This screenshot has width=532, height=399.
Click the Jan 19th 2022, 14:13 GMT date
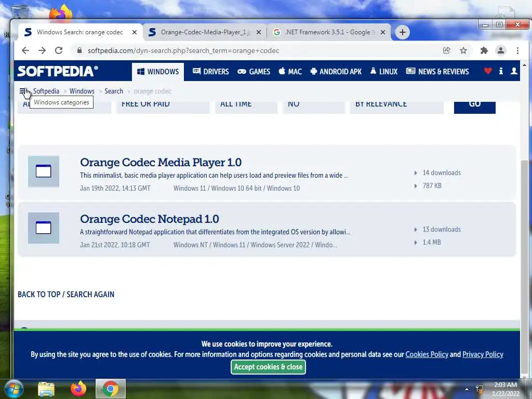click(x=115, y=188)
